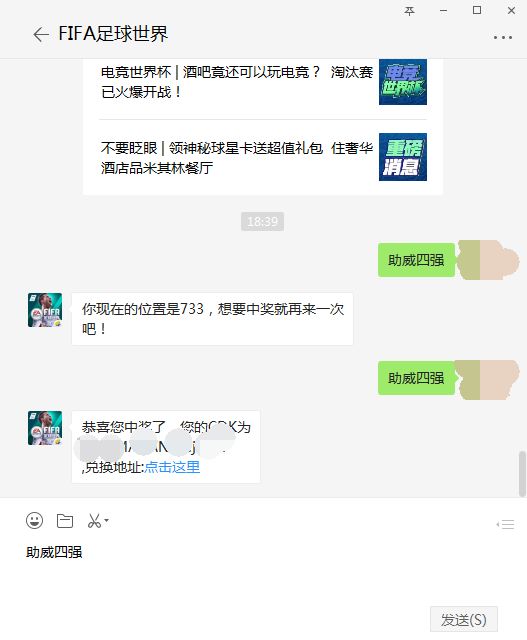Open the emoji picker smiley icon
The height and width of the screenshot is (640, 527).
[34, 521]
